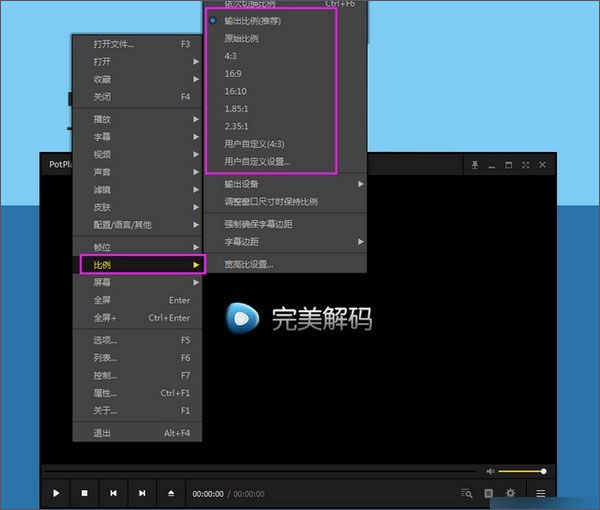Choose the 16:9 aspect ratio option
Viewport: 600px width, 510px height.
234,73
